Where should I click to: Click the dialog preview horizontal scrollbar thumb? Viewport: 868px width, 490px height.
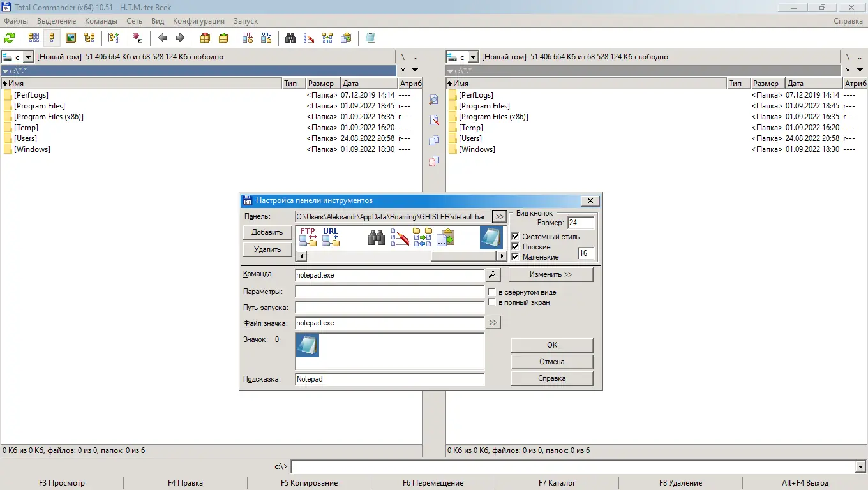click(x=464, y=256)
